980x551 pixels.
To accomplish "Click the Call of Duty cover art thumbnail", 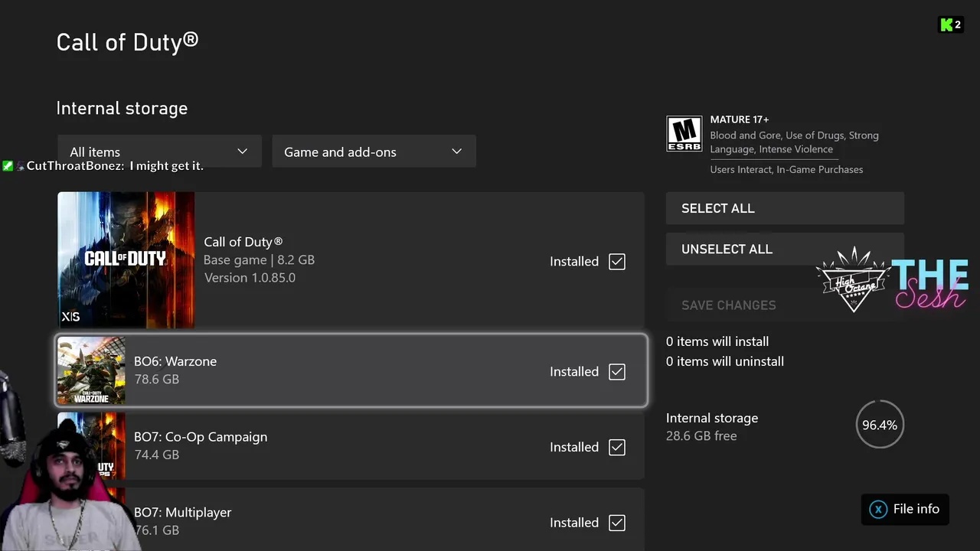I will click(x=126, y=259).
